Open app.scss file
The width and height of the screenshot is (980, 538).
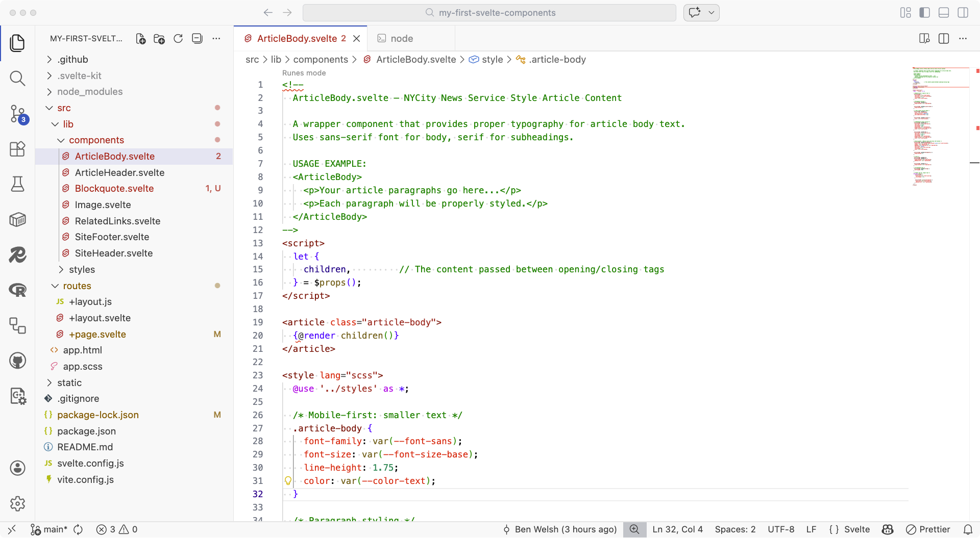click(x=134, y=367)
